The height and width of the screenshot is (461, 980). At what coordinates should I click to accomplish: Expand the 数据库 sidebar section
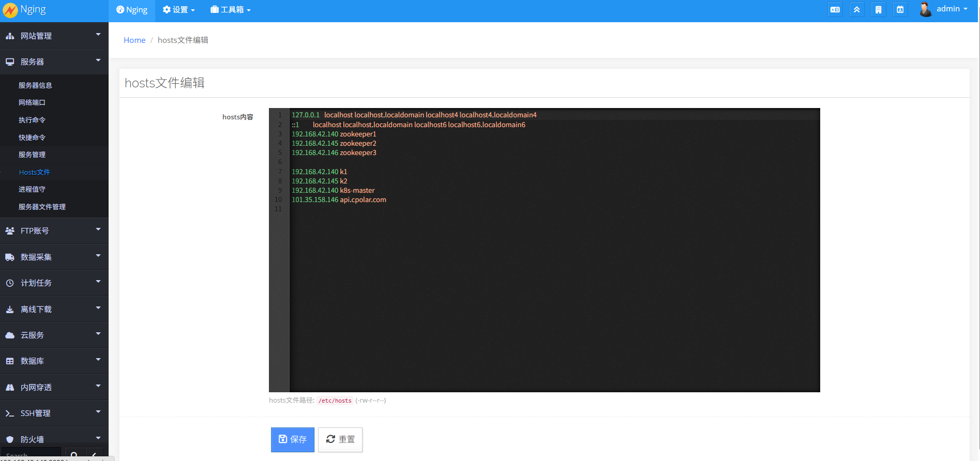pyautogui.click(x=54, y=361)
